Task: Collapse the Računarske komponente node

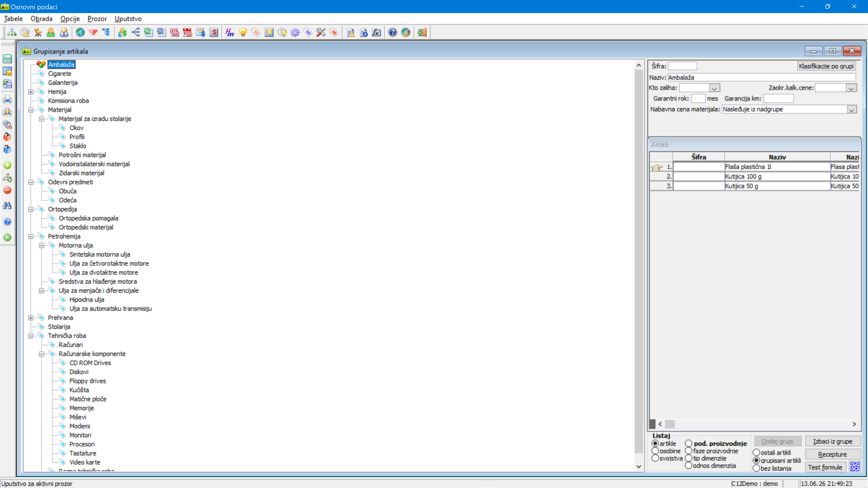Action: [x=41, y=354]
